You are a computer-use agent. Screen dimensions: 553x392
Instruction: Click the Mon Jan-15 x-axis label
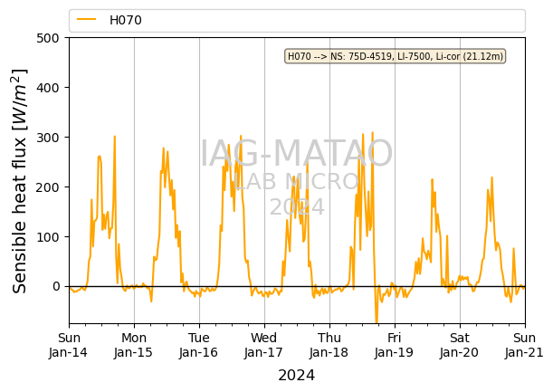click(x=133, y=345)
